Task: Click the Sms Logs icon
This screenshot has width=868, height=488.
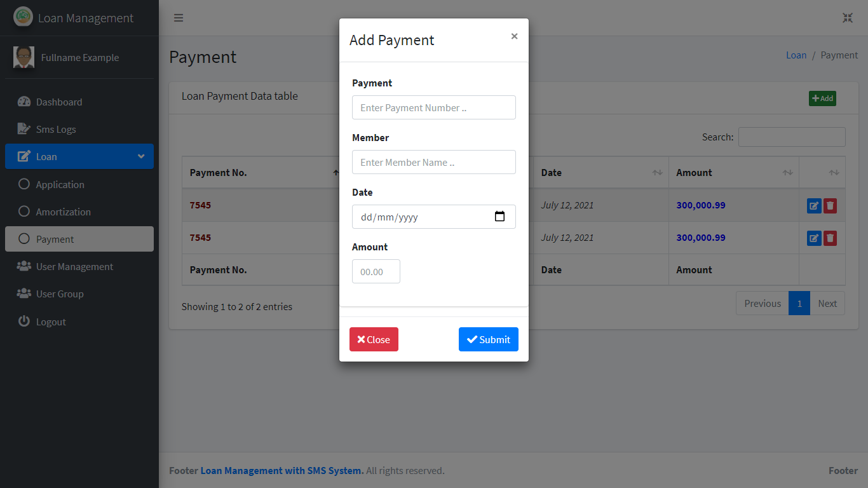Action: coord(24,129)
